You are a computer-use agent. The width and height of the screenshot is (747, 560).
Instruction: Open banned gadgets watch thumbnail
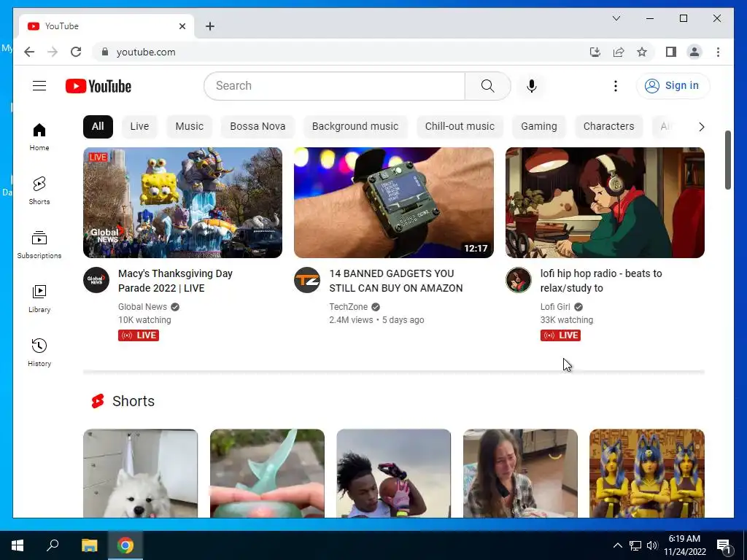[x=393, y=203]
